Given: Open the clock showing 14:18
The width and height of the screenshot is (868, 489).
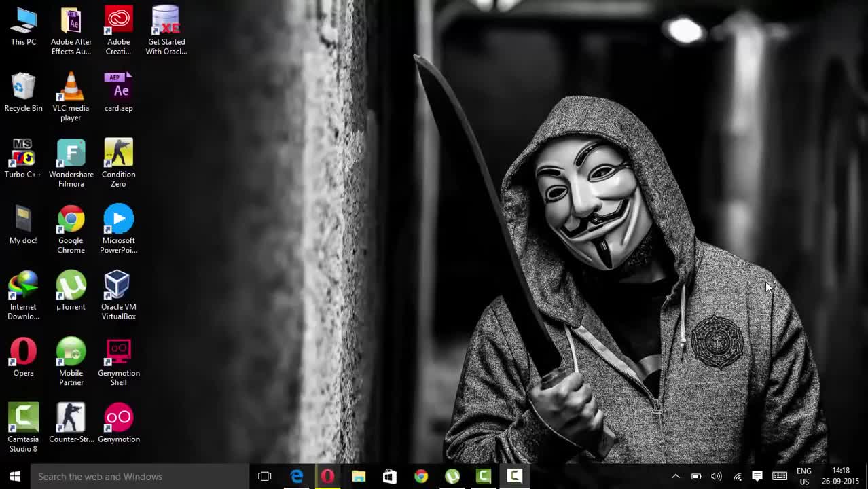Looking at the screenshot, I should (841, 476).
